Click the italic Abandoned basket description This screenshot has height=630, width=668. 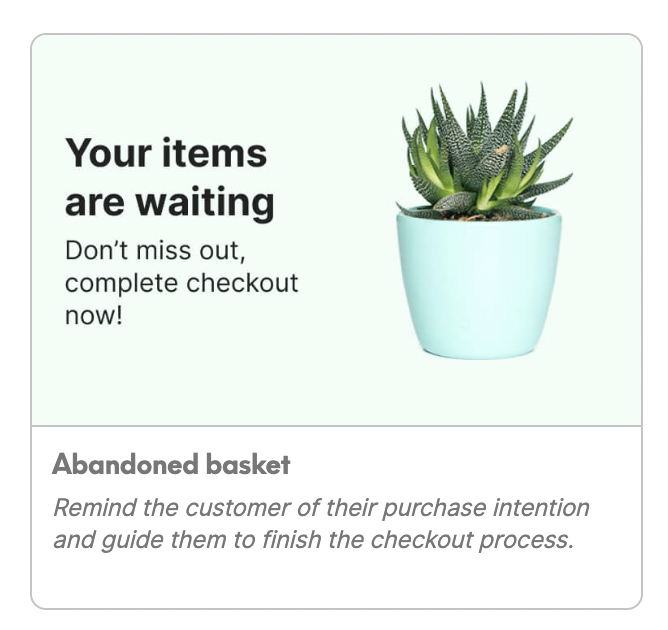pos(320,524)
